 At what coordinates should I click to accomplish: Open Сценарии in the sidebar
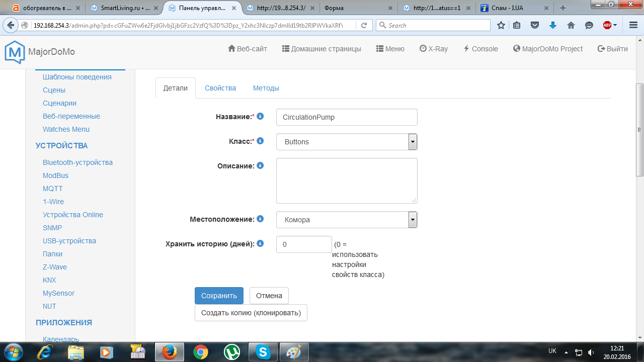[59, 103]
